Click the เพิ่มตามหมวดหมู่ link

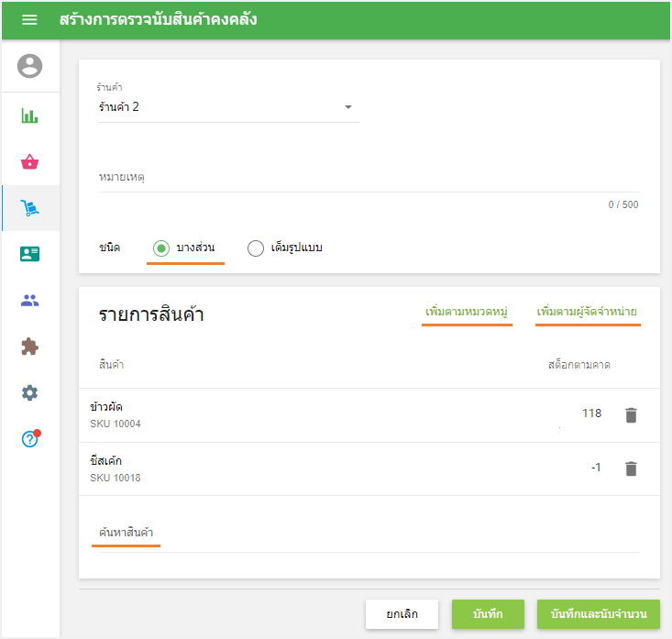[x=467, y=313]
